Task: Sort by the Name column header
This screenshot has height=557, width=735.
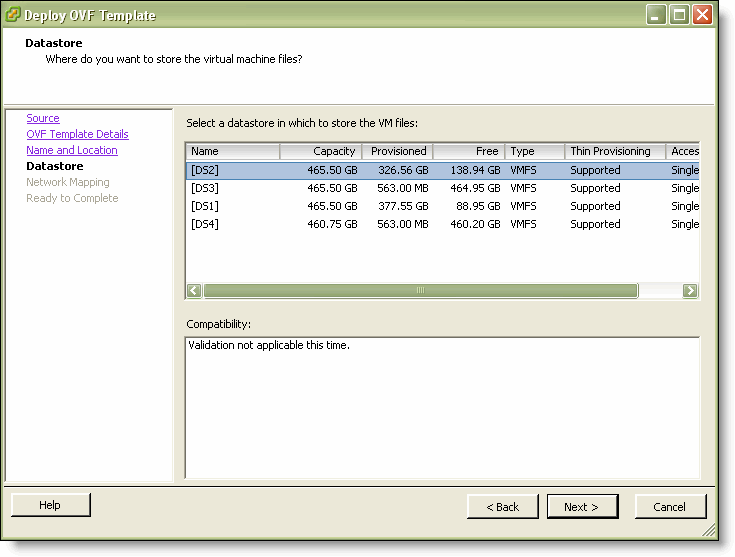Action: [233, 151]
